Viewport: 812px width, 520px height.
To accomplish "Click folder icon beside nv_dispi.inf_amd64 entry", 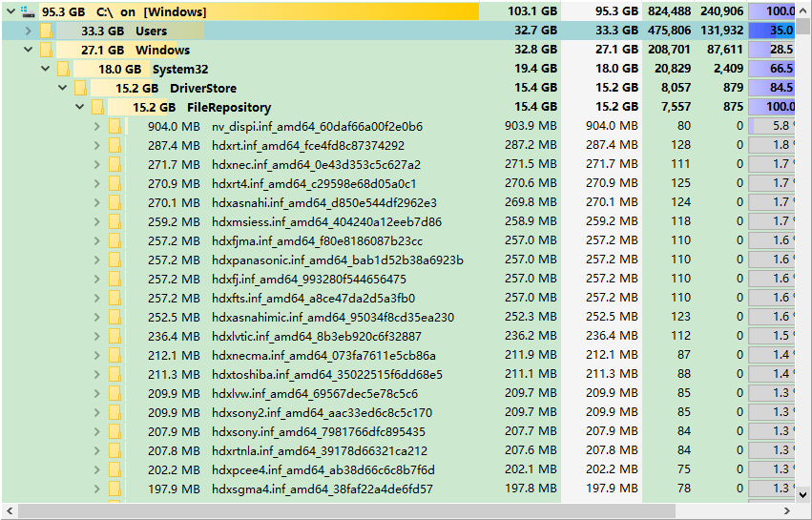I will pyautogui.click(x=115, y=126).
